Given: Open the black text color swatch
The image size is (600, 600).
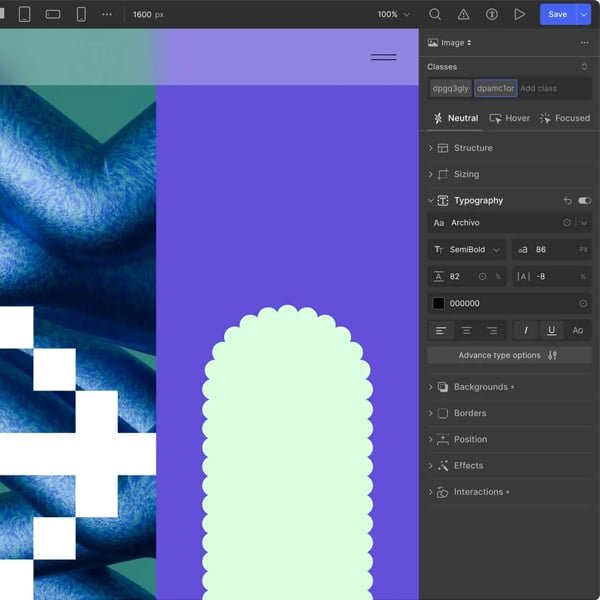Looking at the screenshot, I should tap(439, 303).
